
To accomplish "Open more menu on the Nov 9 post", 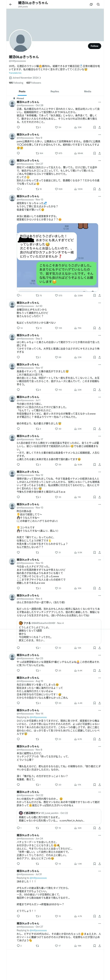I will [100, 134].
